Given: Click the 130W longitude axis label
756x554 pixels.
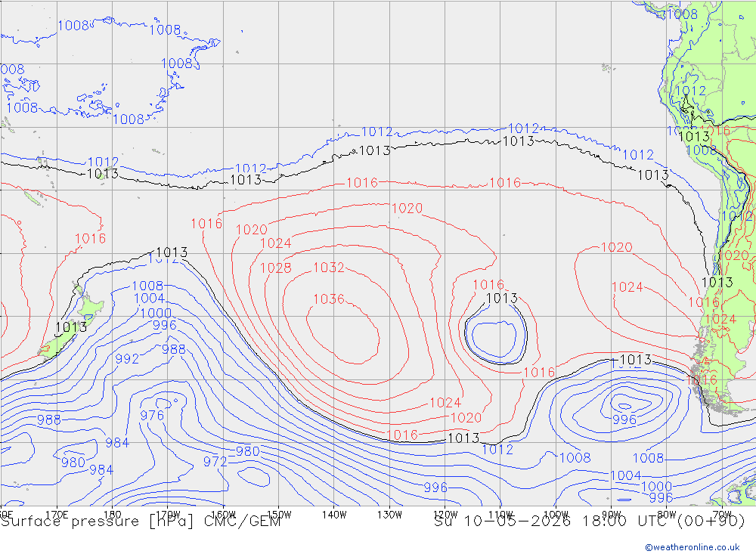Looking at the screenshot, I should coord(389,515).
